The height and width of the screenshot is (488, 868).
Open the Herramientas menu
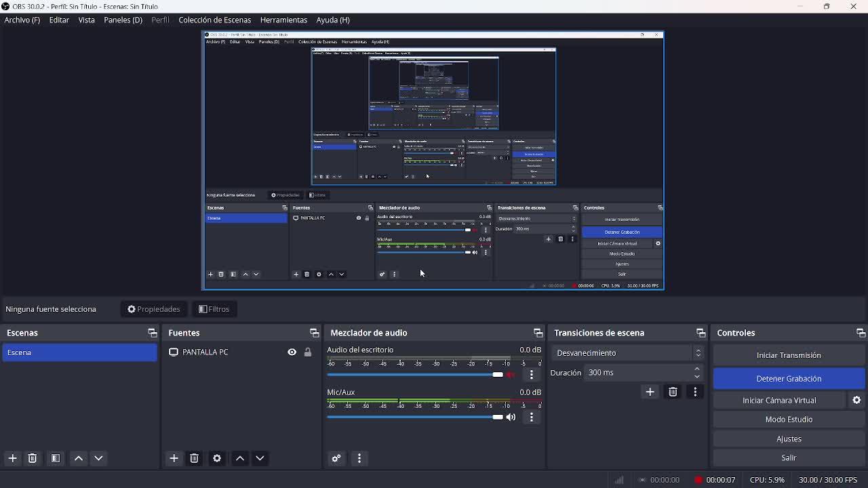pyautogui.click(x=283, y=20)
